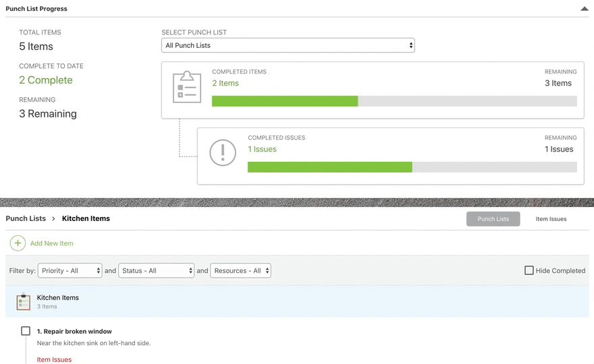Check the Hide Completed checkbox
This screenshot has height=364, width=594.
529,270
